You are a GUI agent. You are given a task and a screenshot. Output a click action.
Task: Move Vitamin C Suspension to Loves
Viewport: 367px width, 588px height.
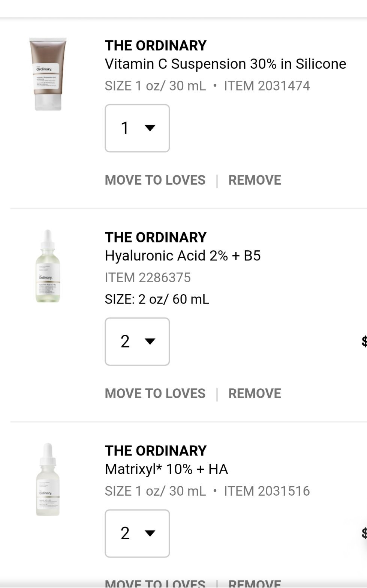coord(155,180)
